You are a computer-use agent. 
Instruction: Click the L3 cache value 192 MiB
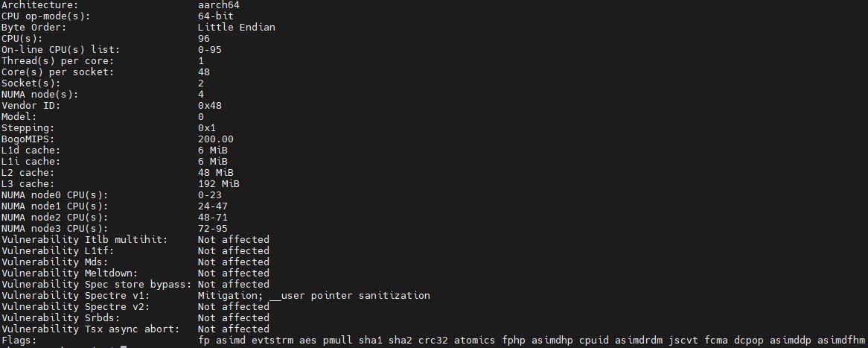218,183
